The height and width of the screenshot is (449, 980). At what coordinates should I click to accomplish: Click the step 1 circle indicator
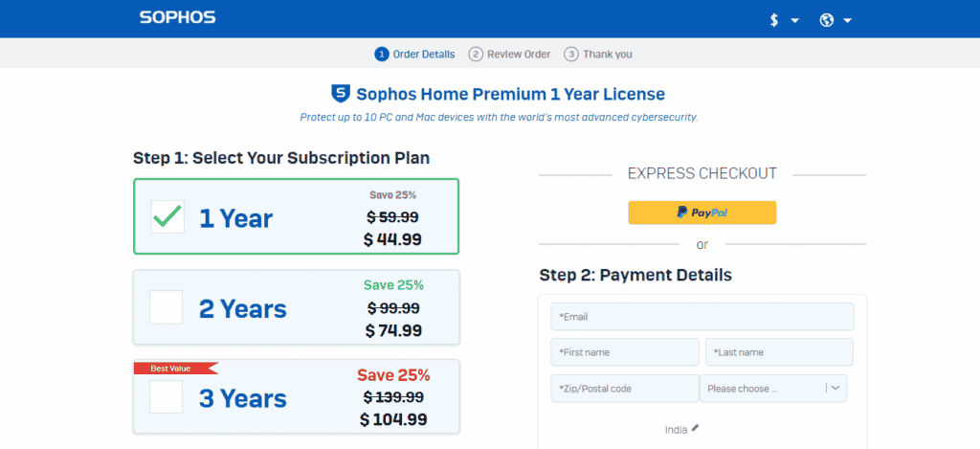(382, 55)
